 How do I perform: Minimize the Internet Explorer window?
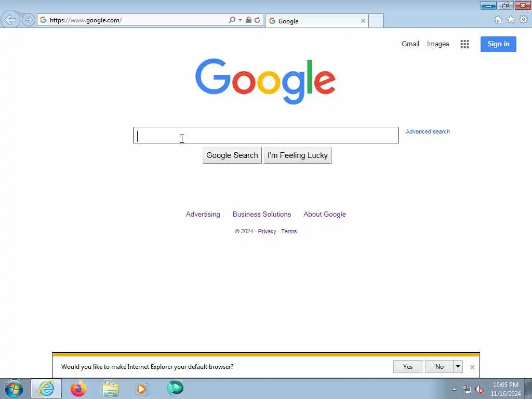point(488,5)
